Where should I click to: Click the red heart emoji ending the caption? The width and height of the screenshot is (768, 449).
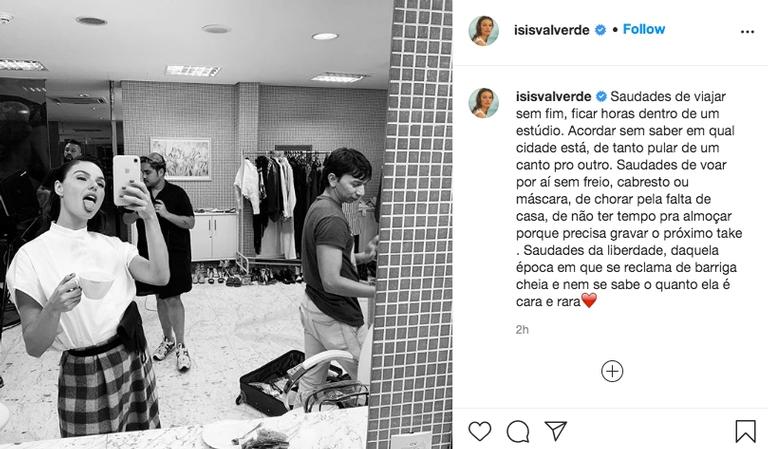[589, 301]
